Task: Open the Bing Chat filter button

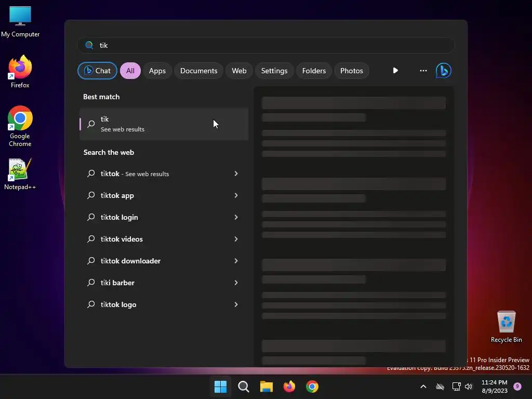Action: pos(97,71)
